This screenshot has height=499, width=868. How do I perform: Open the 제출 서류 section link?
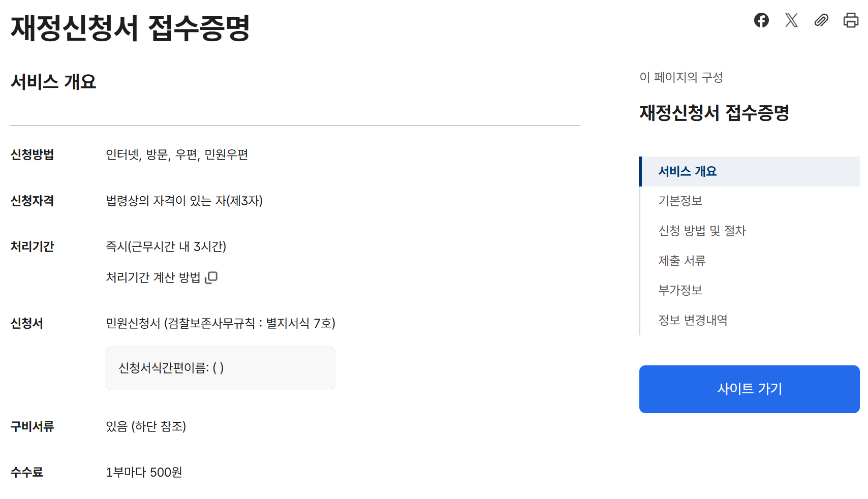click(682, 261)
